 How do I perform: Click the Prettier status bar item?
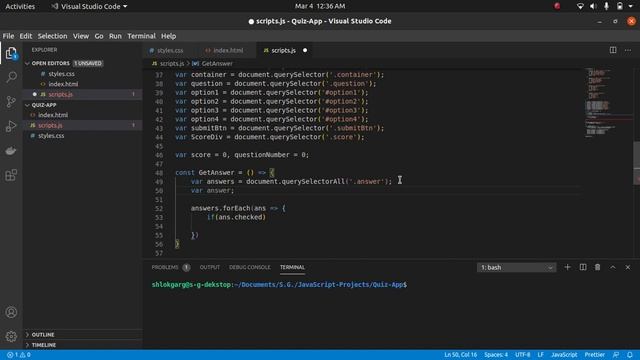595,355
